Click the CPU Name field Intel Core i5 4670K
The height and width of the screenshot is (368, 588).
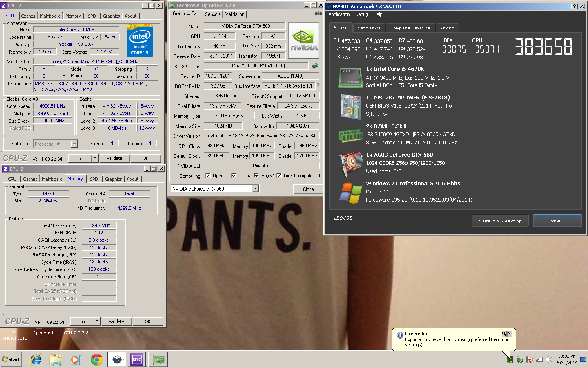[x=76, y=29]
